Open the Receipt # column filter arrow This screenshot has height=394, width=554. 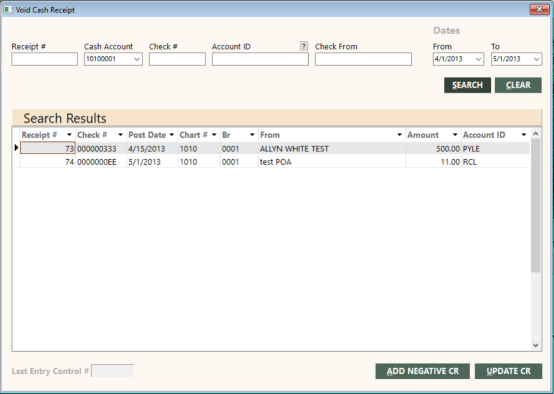pyautogui.click(x=69, y=135)
